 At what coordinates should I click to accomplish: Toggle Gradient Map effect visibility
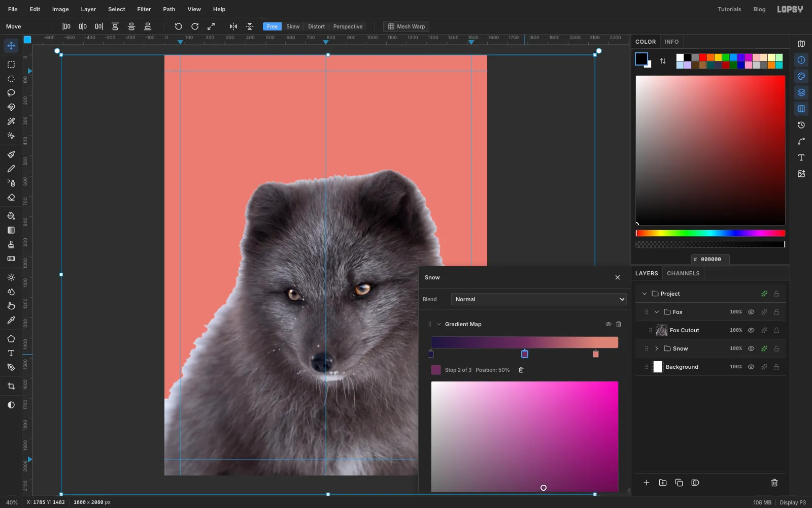608,324
